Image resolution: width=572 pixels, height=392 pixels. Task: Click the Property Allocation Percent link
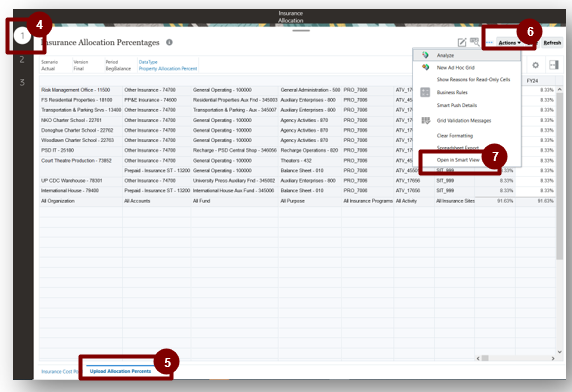pos(168,69)
